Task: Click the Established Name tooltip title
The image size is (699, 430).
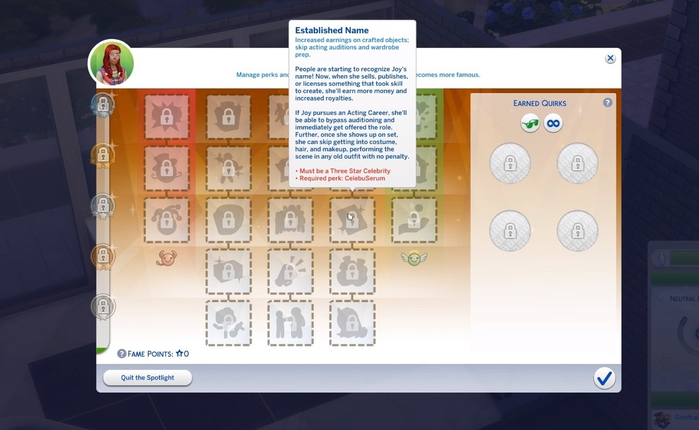Action: (332, 30)
